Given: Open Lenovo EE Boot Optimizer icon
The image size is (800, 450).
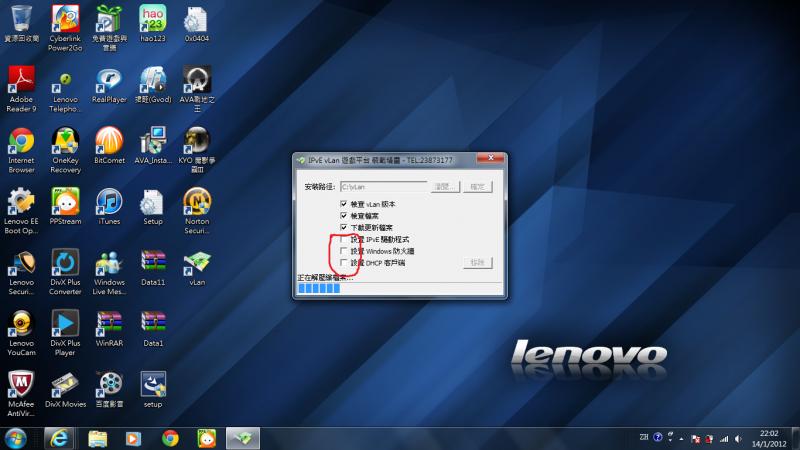Looking at the screenshot, I should coord(21,210).
